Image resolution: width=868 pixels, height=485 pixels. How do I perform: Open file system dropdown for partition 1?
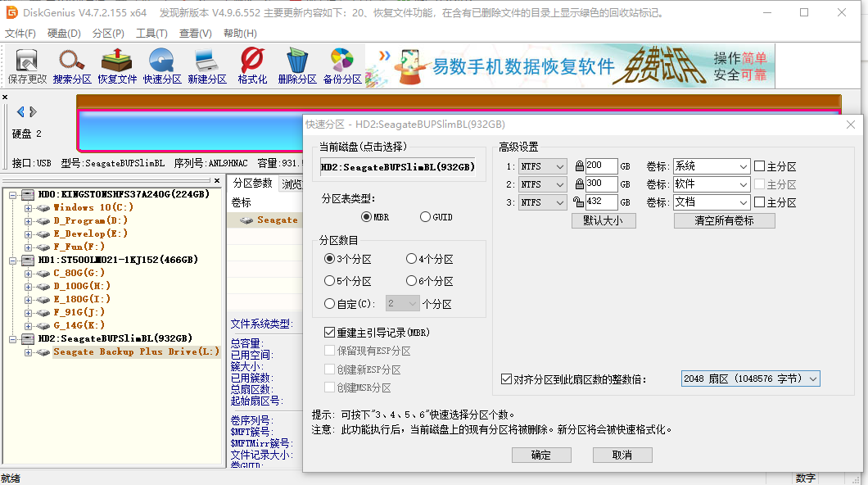(x=542, y=166)
